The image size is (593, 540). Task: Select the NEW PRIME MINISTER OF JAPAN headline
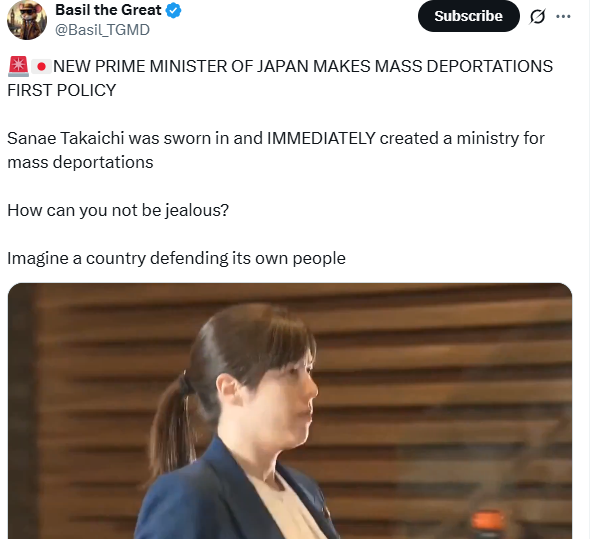(x=303, y=66)
